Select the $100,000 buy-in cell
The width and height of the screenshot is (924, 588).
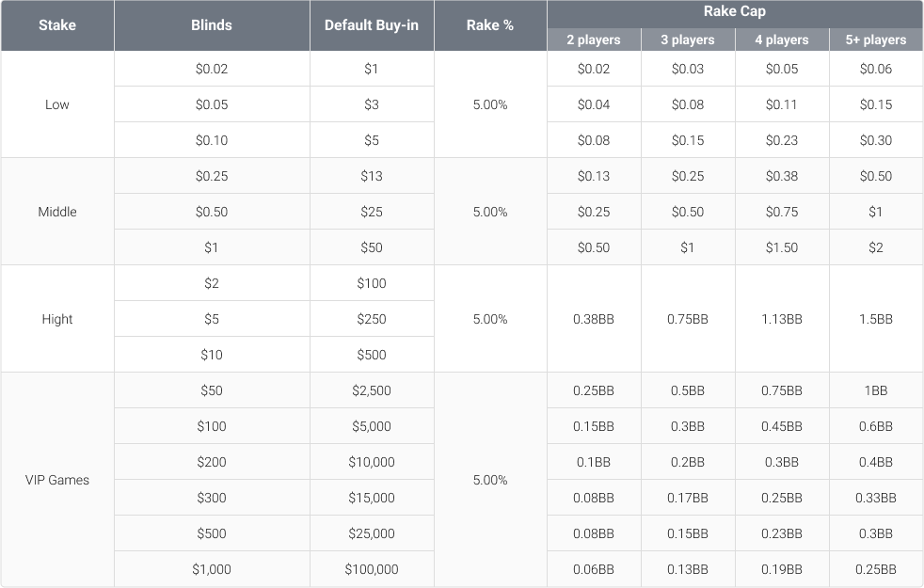pyautogui.click(x=371, y=568)
